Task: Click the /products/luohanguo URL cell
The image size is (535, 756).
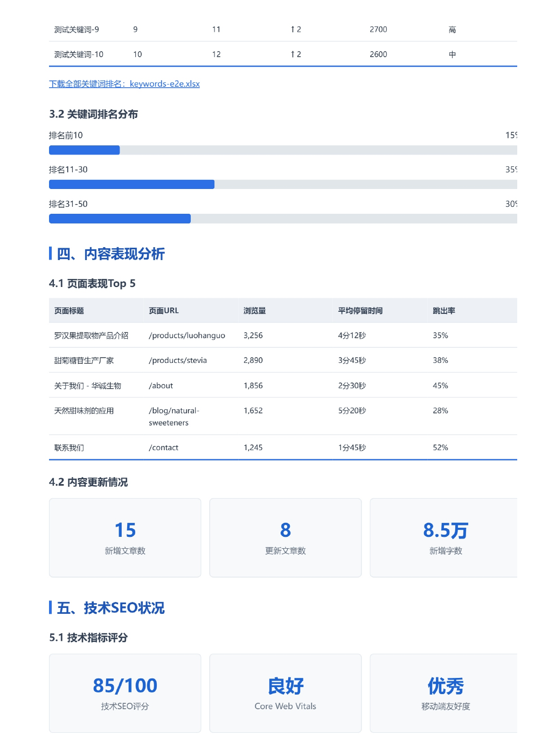Action: [x=187, y=335]
